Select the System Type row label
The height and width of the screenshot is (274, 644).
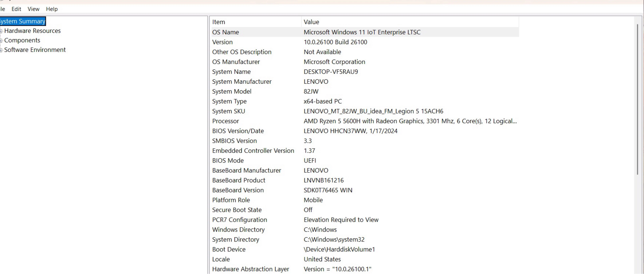coord(229,101)
